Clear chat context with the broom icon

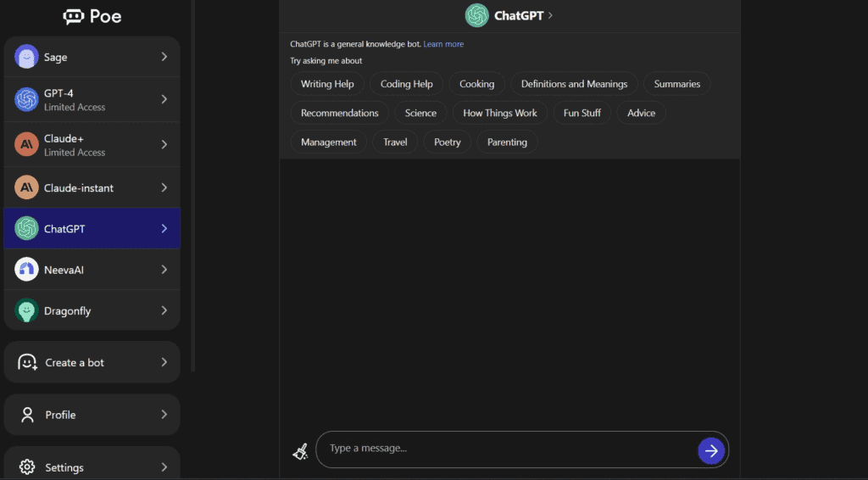click(x=300, y=451)
